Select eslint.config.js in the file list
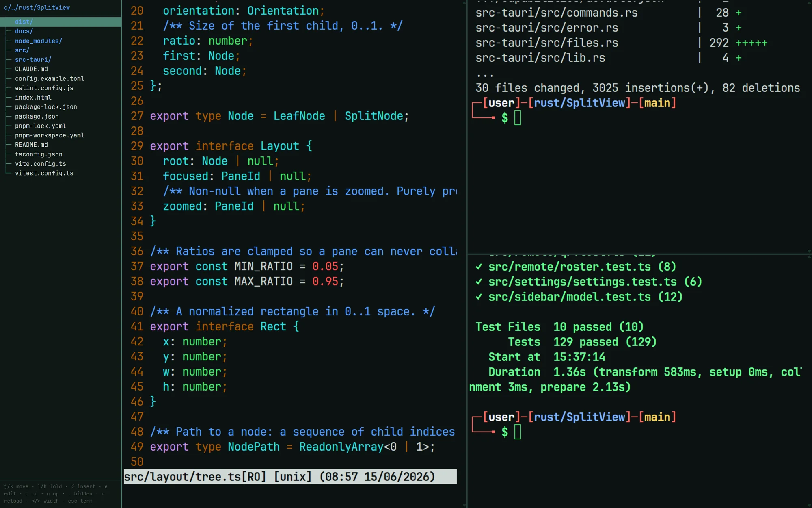 coord(44,88)
